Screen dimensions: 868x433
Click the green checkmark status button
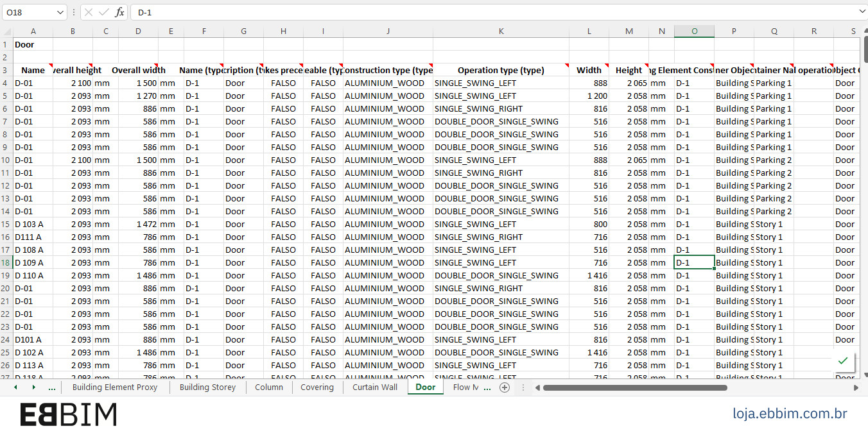pos(843,361)
